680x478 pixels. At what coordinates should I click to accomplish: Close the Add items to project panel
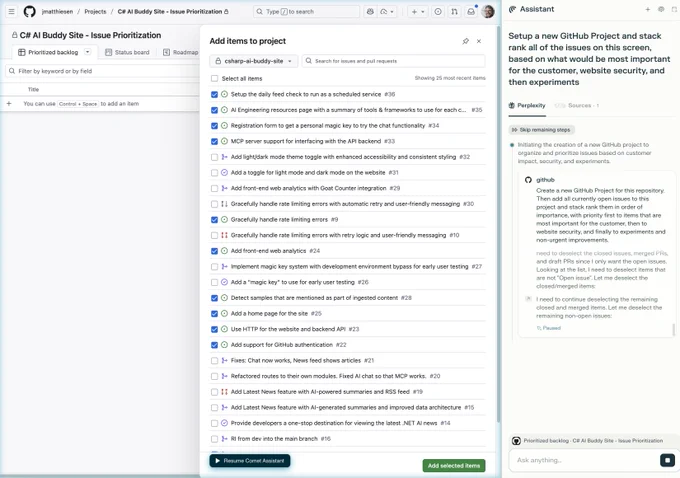(479, 41)
